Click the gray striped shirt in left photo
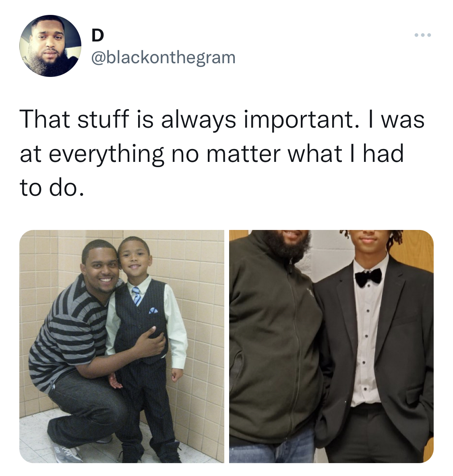The width and height of the screenshot is (453, 476). click(70, 331)
